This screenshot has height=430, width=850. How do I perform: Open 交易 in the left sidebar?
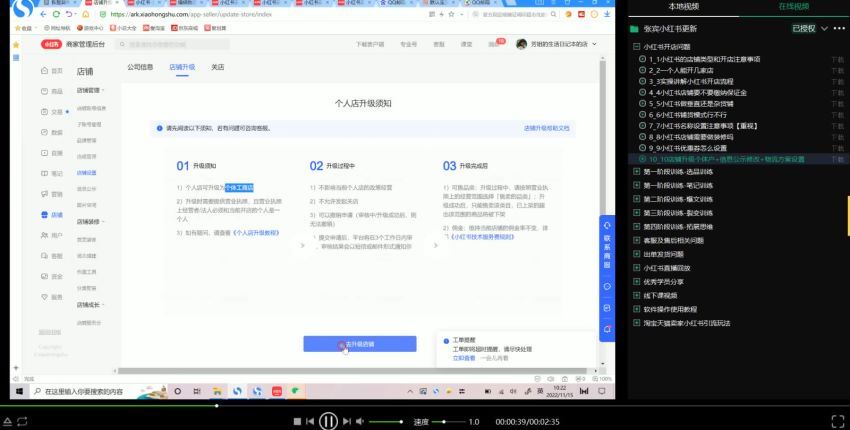point(52,112)
